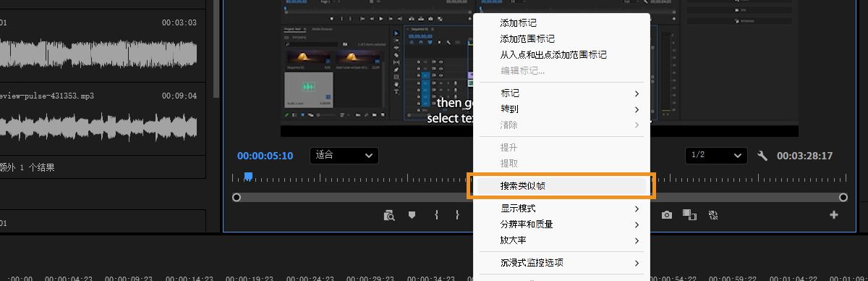Open the 适合 zoom level dropdown
868x281 pixels.
point(344,156)
